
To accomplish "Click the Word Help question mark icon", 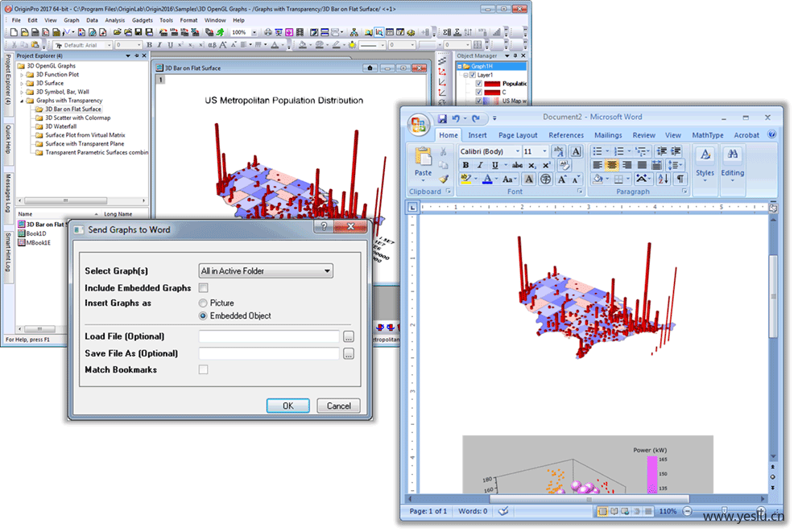I will coord(771,134).
